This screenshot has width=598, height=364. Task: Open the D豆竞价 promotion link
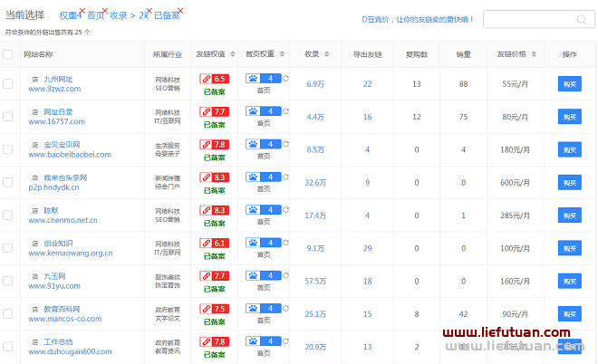click(417, 19)
